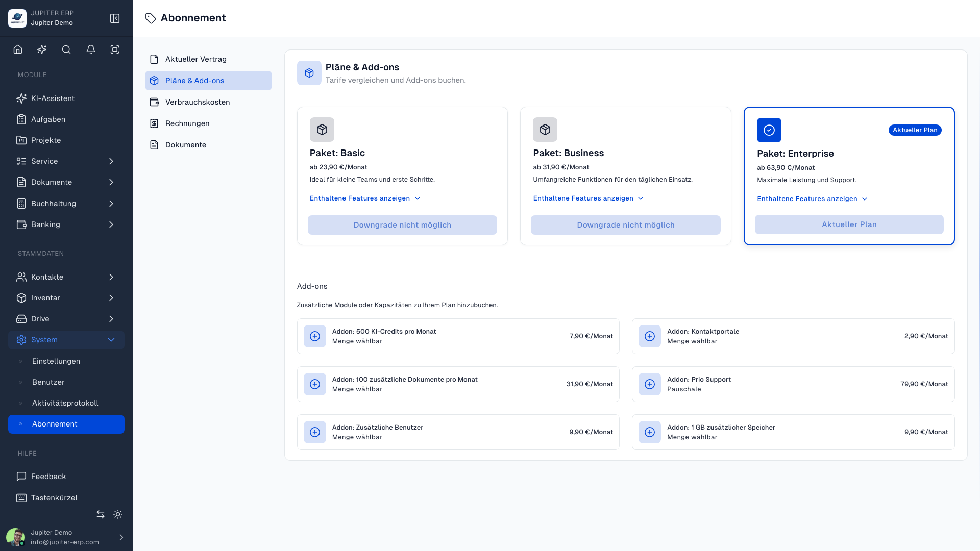Click the Aktueller Plan button on Enterprise

tap(849, 224)
